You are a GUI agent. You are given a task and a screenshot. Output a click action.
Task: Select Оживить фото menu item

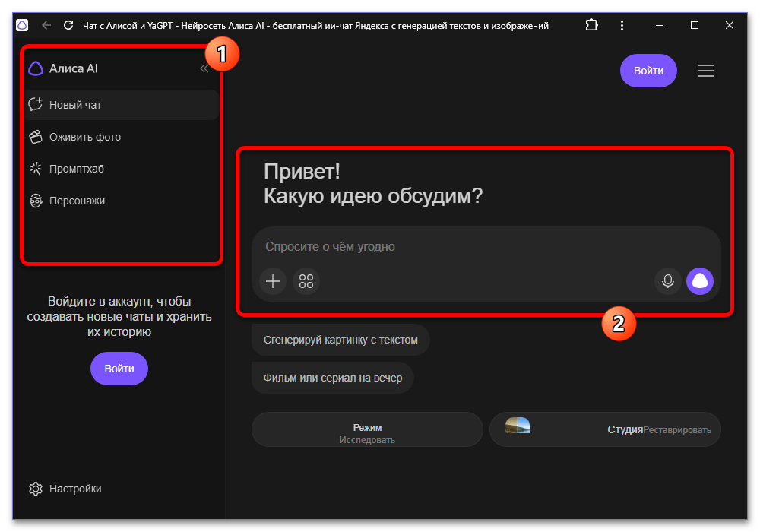(x=122, y=137)
